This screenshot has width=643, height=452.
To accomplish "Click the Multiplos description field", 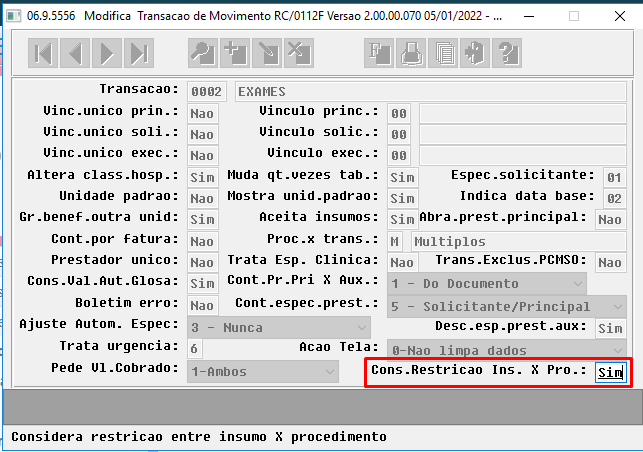I will (x=519, y=242).
